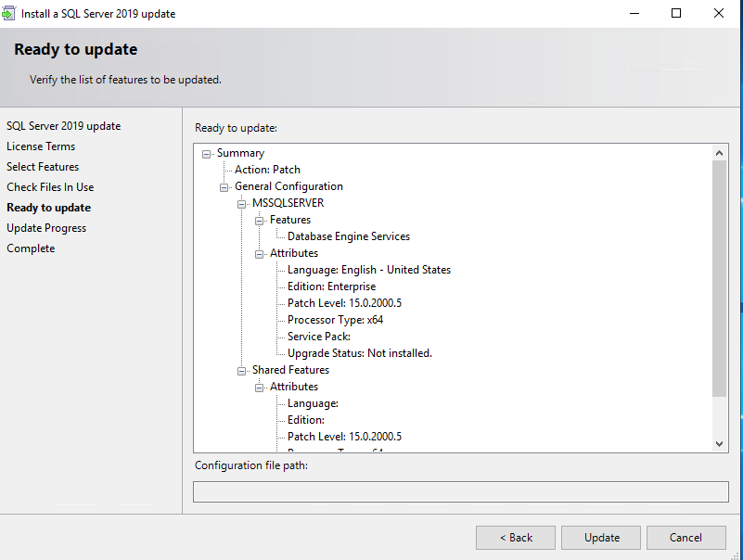Open the Select Features step in sidebar
The width and height of the screenshot is (743, 560).
(43, 167)
